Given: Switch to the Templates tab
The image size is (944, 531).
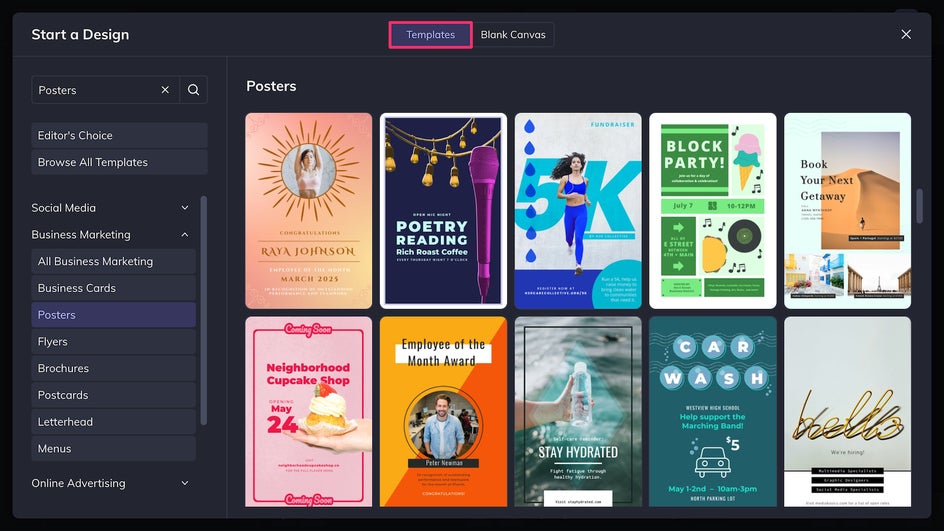Looking at the screenshot, I should pos(430,35).
